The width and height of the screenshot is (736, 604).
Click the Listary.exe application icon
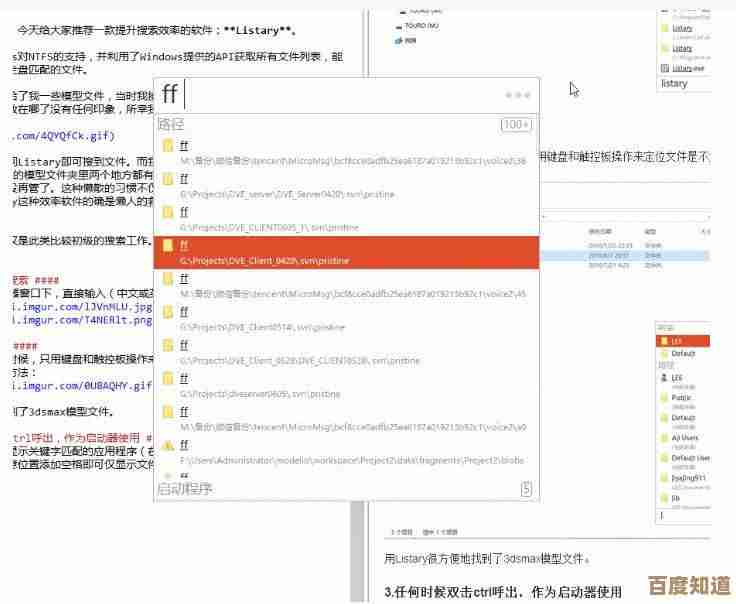pos(666,68)
